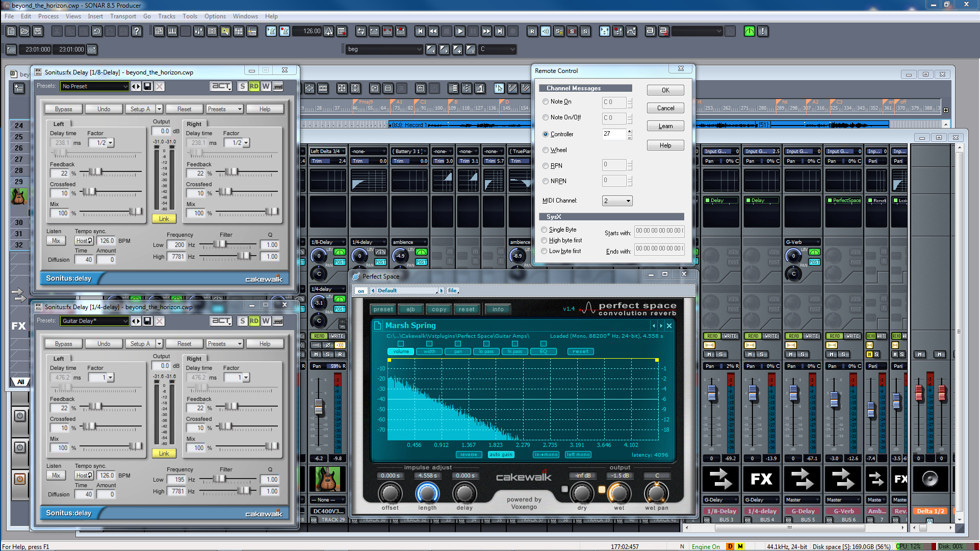Image resolution: width=980 pixels, height=551 pixels.
Task: Click the New Project toolbar icon
Action: click(11, 31)
